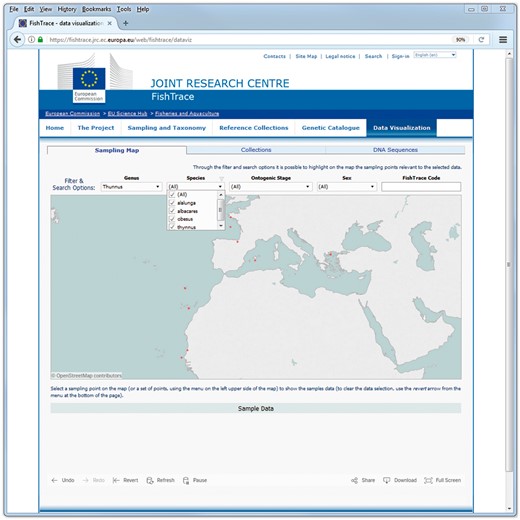The height and width of the screenshot is (520, 520).
Task: Open Genetic Catalogue tab
Action: pyautogui.click(x=331, y=128)
